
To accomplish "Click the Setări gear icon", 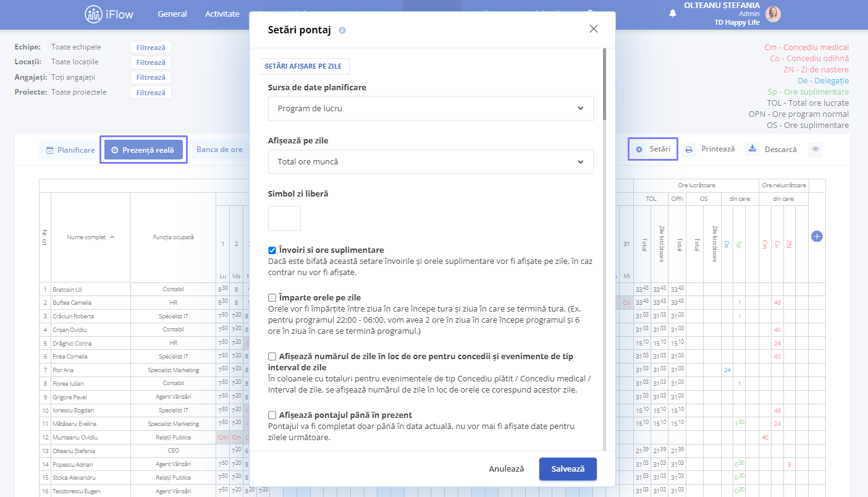I will tap(639, 150).
